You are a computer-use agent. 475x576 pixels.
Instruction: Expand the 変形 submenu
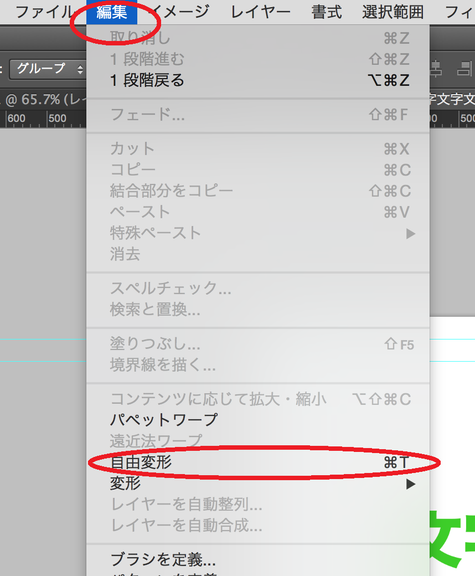[x=258, y=483]
